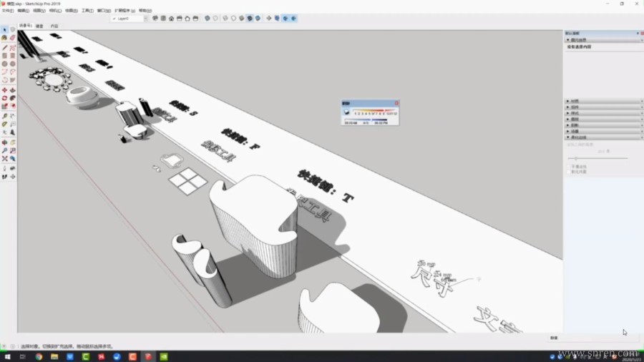
Task: Activate the Push/Pull tool
Action: pyautogui.click(x=13, y=90)
